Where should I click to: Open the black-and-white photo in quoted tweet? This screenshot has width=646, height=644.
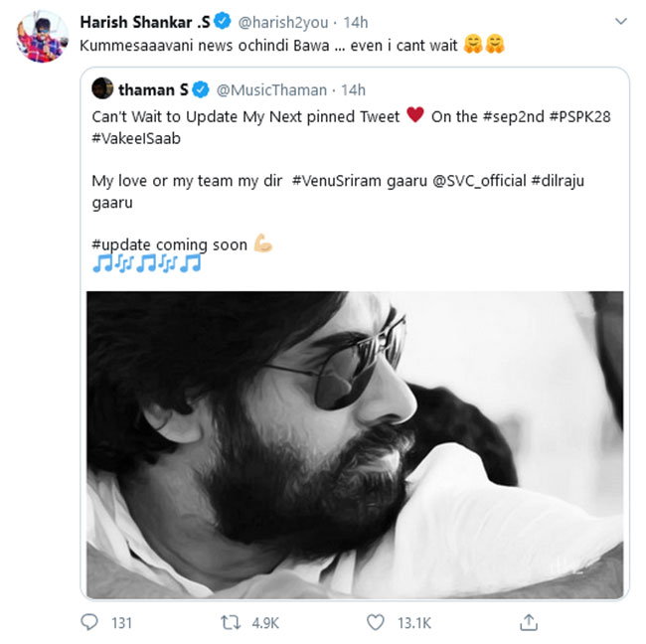click(355, 444)
